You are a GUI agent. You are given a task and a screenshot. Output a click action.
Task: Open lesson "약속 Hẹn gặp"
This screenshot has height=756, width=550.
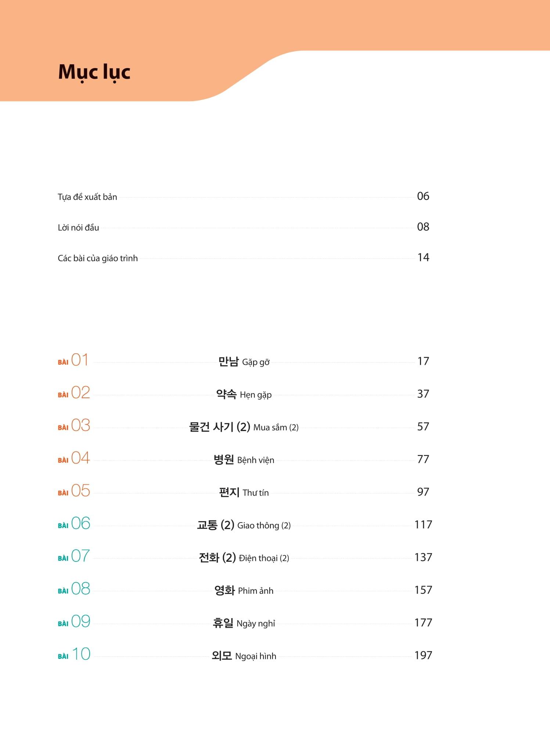pos(244,395)
